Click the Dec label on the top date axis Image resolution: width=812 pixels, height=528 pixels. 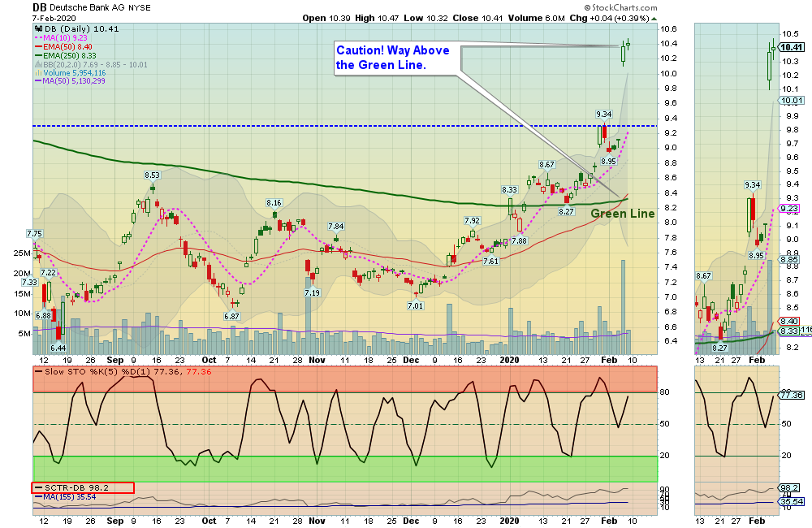(x=411, y=360)
